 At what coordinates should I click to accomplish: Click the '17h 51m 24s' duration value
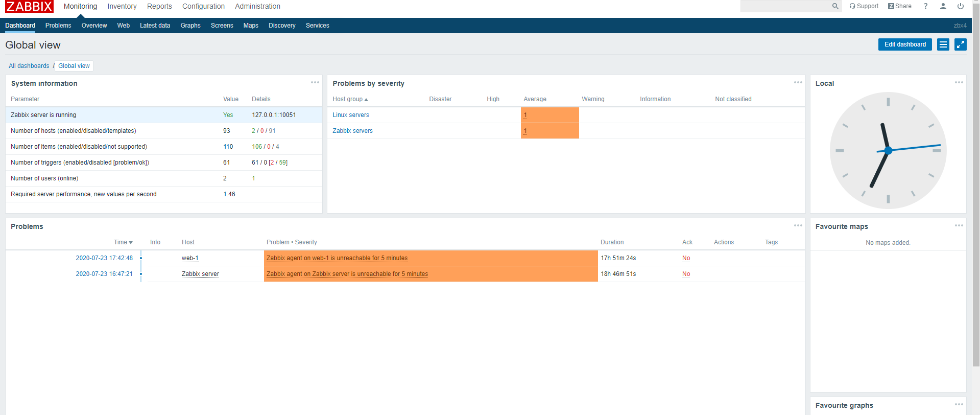(618, 258)
